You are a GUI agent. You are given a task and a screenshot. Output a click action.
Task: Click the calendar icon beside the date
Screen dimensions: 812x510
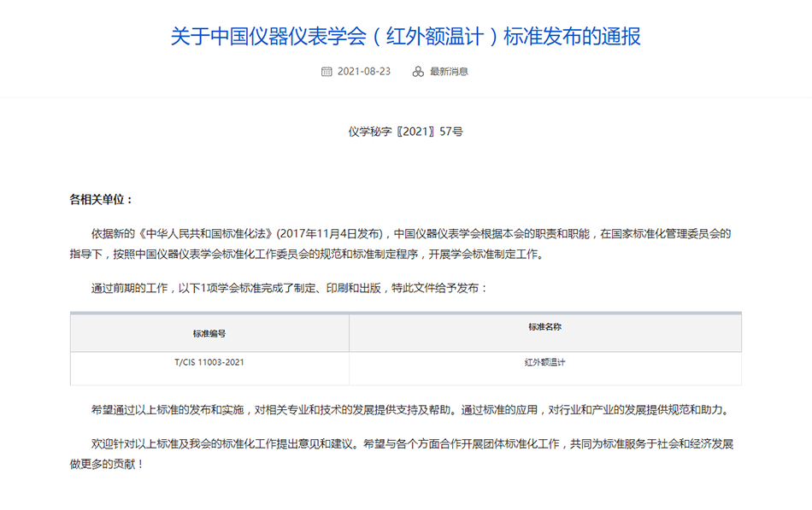point(327,72)
